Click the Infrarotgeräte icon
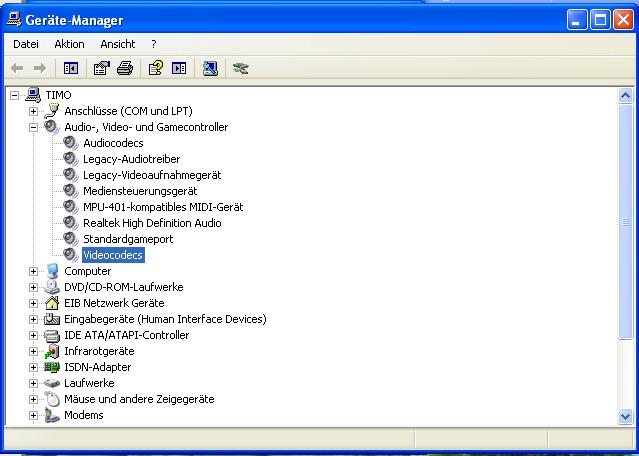This screenshot has width=639, height=456. [x=52, y=351]
